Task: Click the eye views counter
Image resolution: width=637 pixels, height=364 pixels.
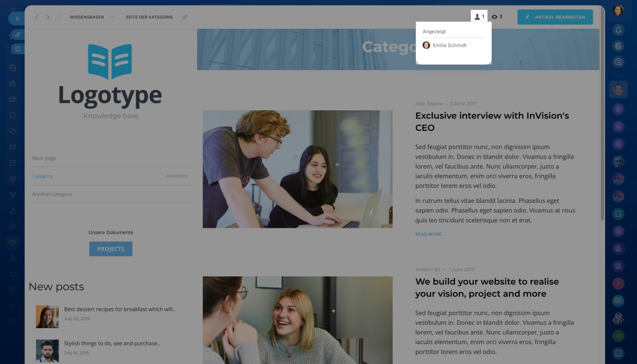Action: (497, 17)
